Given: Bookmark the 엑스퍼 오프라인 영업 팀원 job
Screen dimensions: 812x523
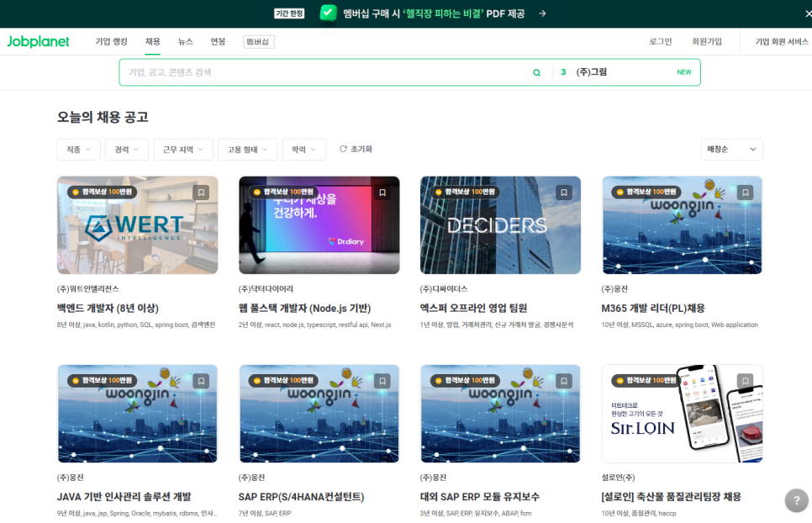Looking at the screenshot, I should [x=564, y=193].
